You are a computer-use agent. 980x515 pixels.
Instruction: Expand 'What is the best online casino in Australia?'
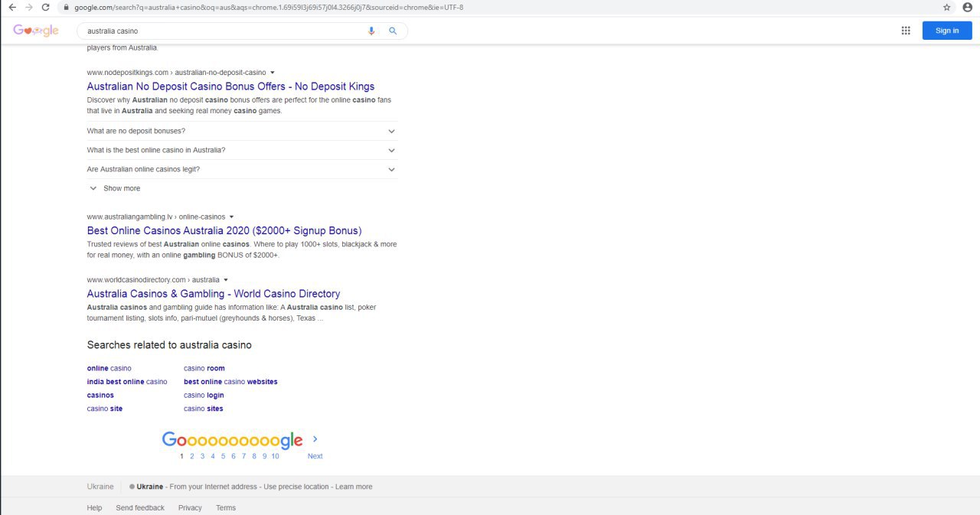242,150
